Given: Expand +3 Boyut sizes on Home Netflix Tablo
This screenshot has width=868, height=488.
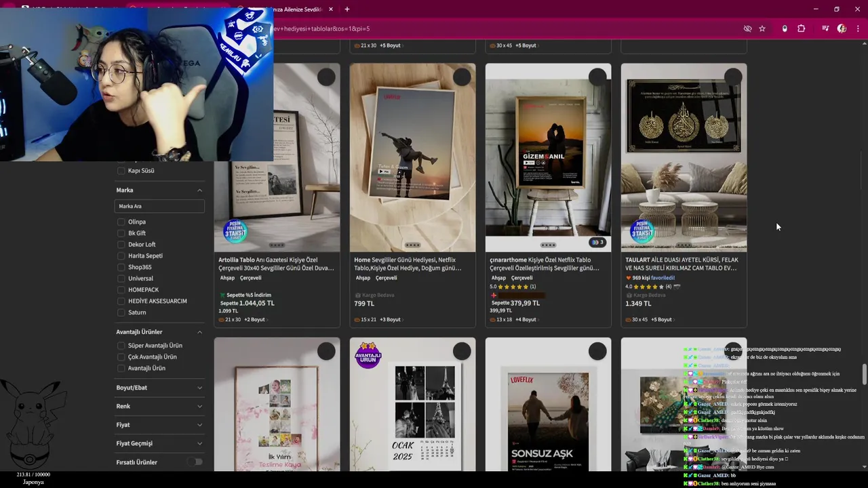Looking at the screenshot, I should [x=391, y=319].
